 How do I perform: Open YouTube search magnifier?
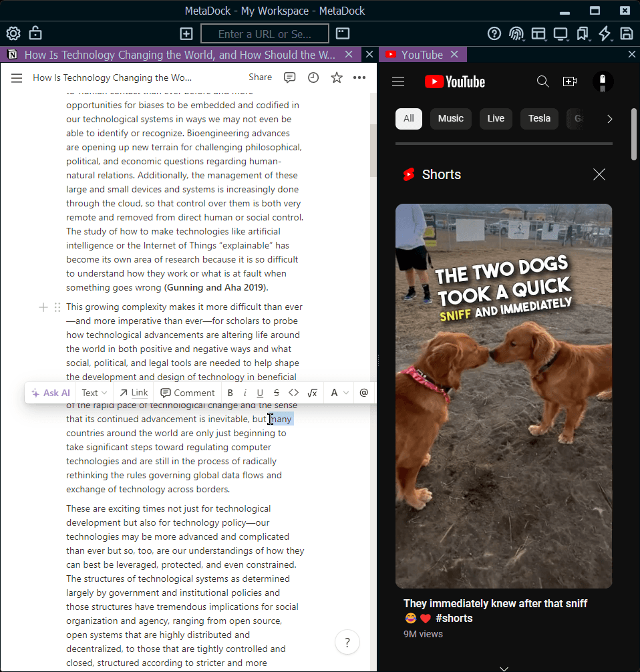[x=542, y=81]
